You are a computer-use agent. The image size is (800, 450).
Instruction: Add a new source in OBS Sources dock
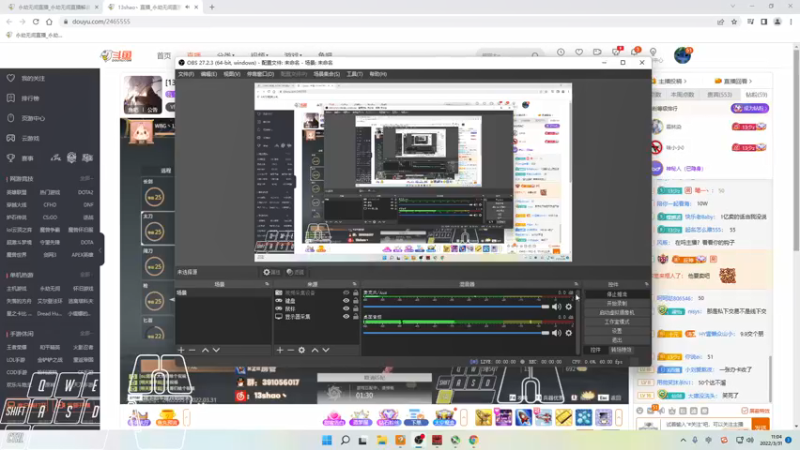280,350
